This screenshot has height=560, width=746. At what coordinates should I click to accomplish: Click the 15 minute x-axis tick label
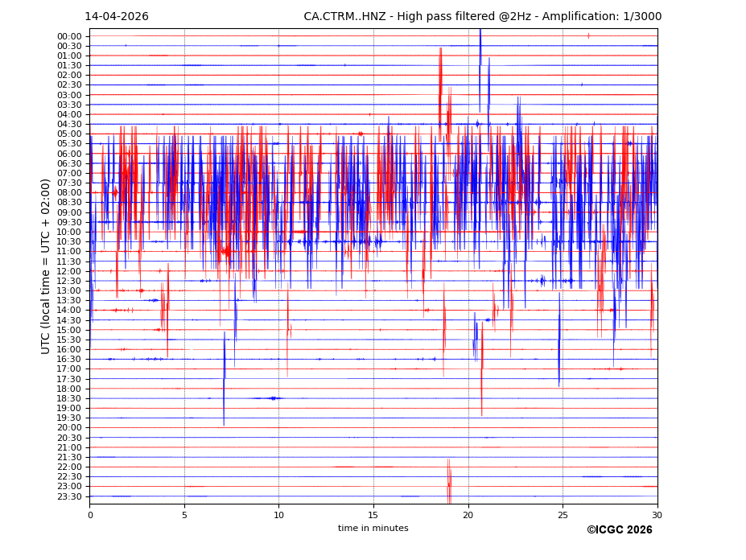click(x=373, y=514)
